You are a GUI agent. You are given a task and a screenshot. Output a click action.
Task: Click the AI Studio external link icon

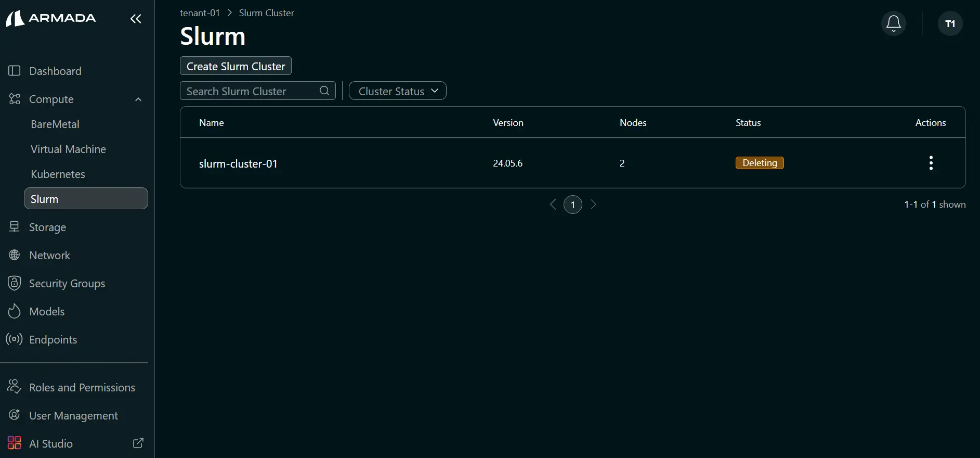(138, 443)
